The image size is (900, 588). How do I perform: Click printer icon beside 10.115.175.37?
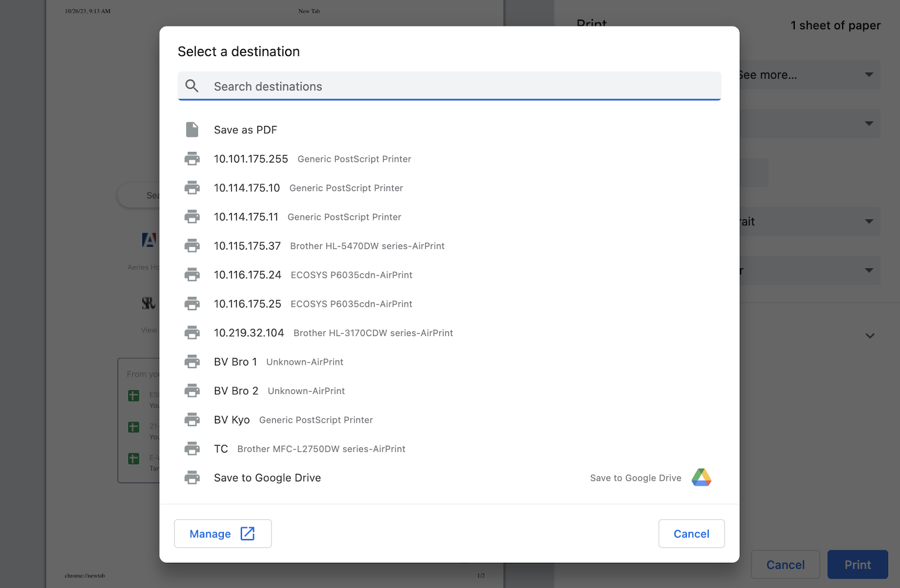click(192, 246)
